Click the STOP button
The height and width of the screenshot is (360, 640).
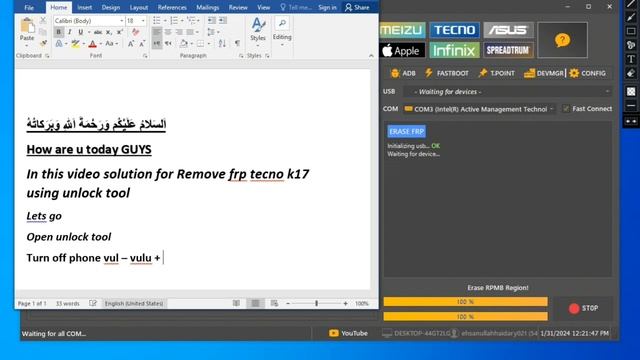tap(583, 308)
